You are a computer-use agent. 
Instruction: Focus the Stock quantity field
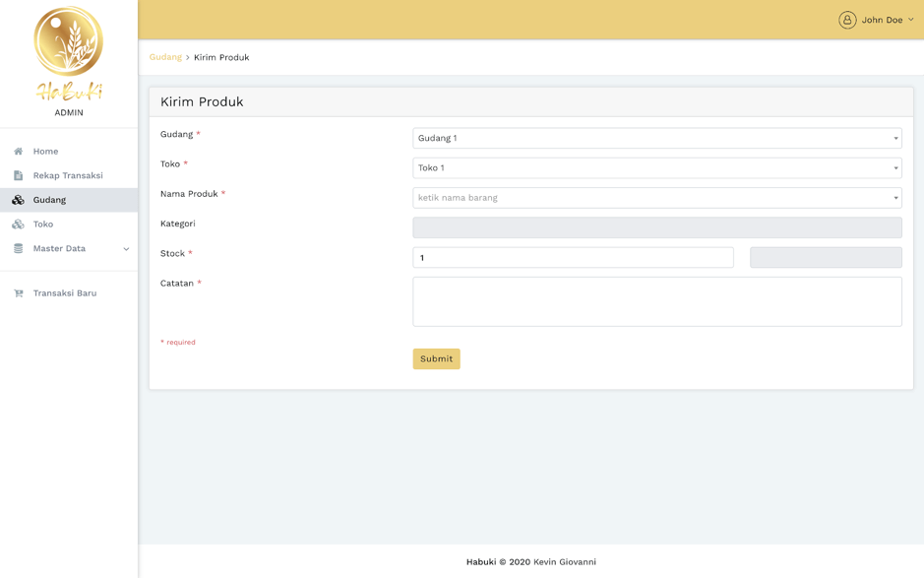(573, 258)
